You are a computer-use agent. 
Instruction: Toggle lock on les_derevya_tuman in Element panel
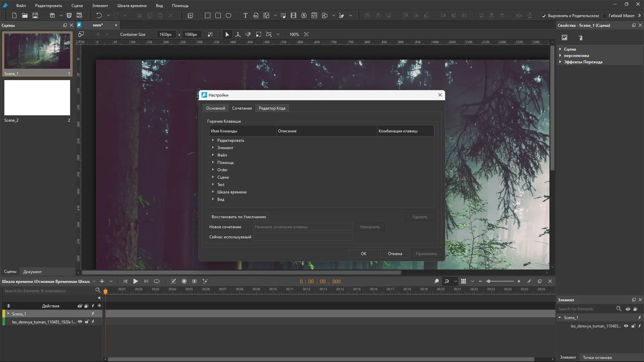633,326
